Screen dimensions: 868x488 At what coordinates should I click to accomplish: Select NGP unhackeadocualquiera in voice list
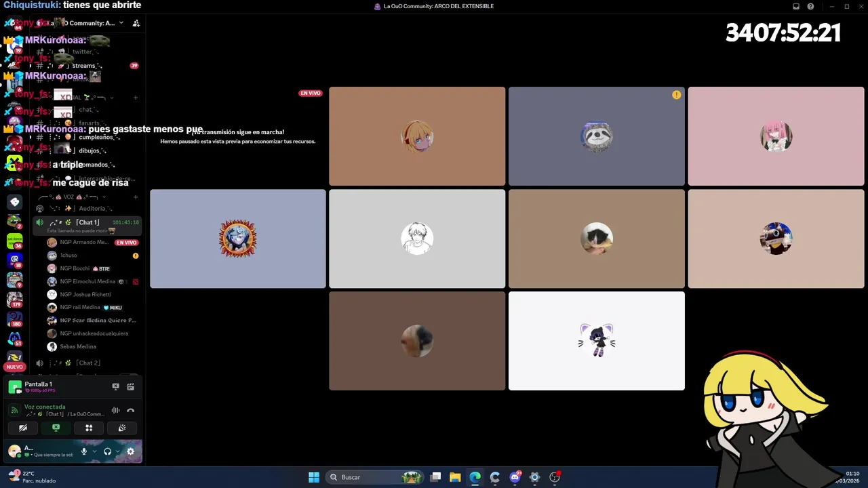(x=92, y=333)
